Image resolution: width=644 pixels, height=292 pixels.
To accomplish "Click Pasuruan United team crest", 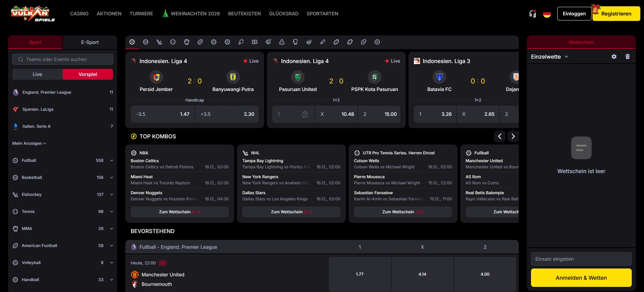I will click(x=298, y=77).
